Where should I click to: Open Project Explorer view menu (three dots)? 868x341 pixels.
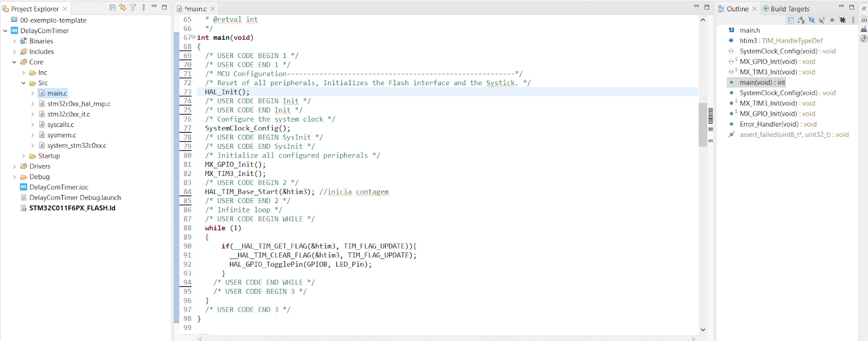[x=144, y=8]
